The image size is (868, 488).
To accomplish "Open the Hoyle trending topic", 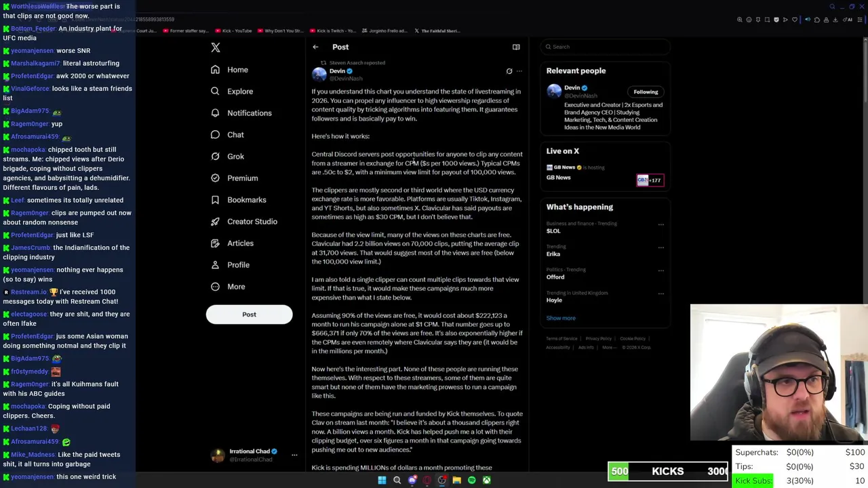I will (x=554, y=300).
